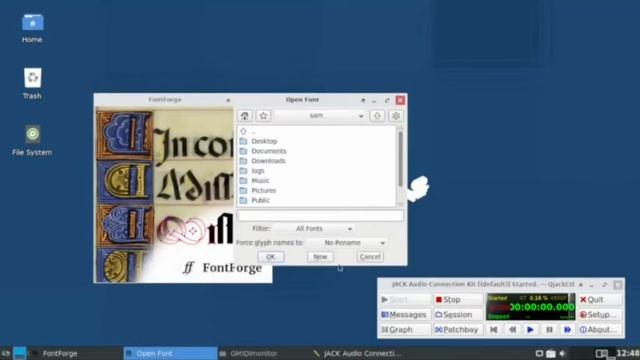Select the Desktop folder

pos(316,141)
